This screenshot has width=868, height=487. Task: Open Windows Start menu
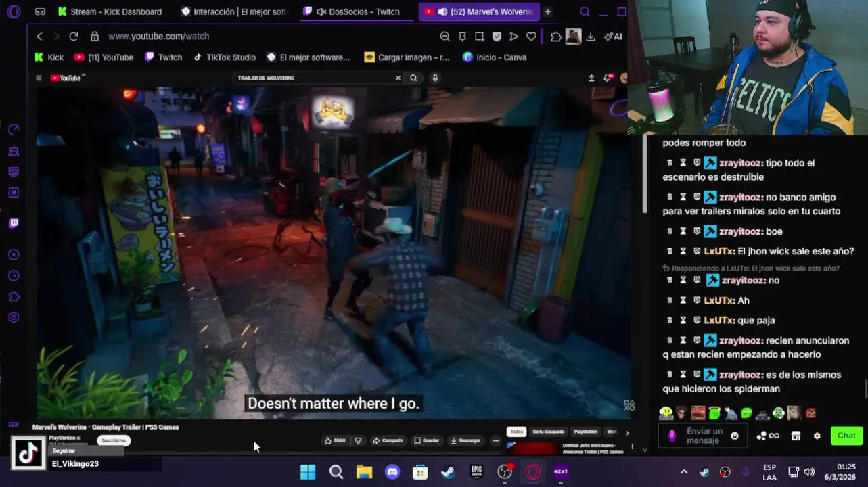pyautogui.click(x=308, y=472)
